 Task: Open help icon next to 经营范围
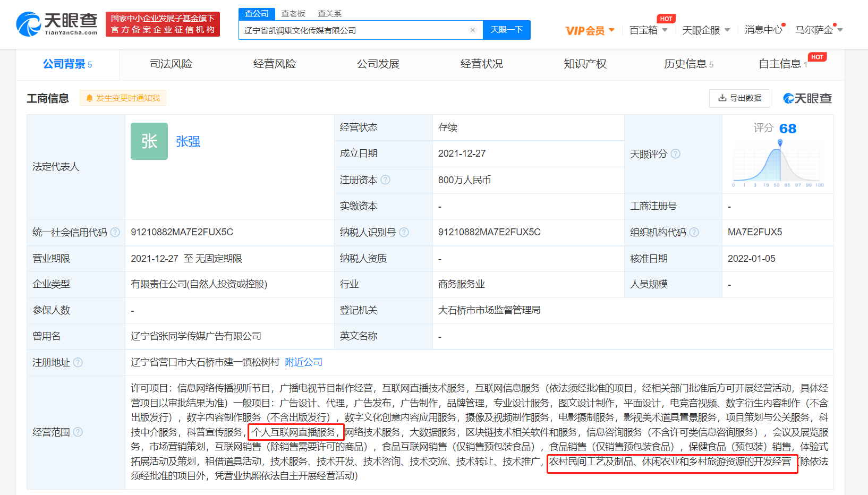point(78,432)
